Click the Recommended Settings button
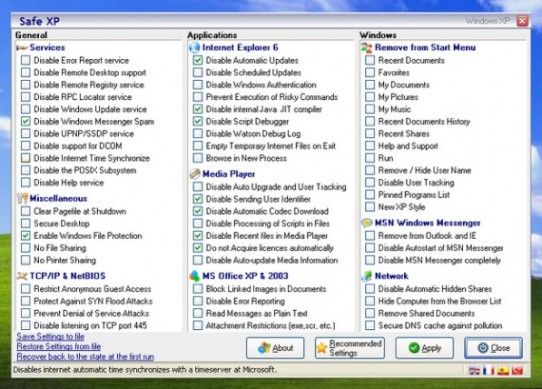542x389 pixels. (x=350, y=348)
